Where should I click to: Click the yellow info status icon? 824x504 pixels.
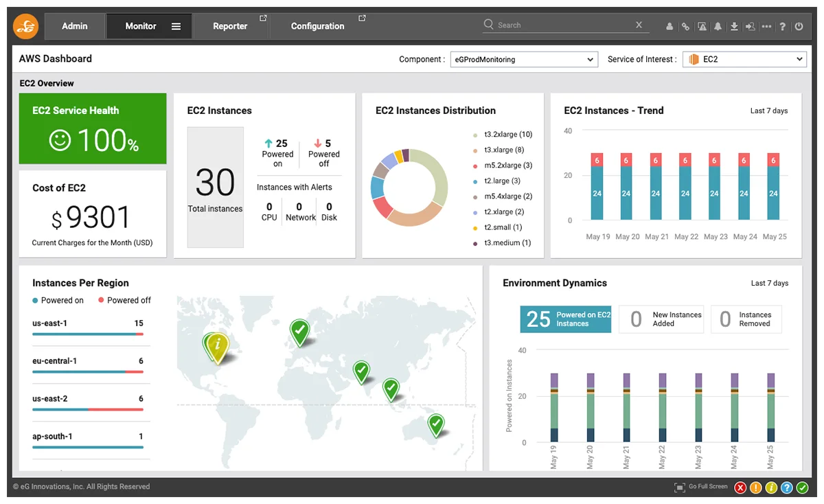click(x=771, y=488)
